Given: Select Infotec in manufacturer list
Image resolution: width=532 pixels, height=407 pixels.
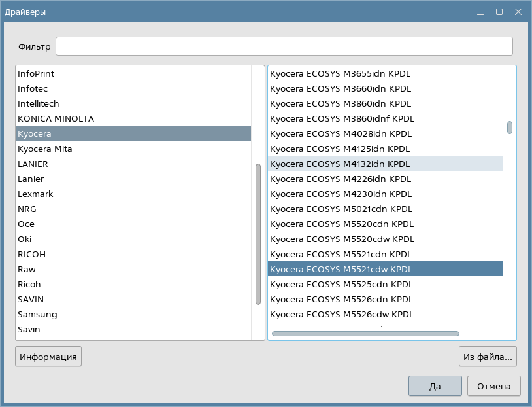Looking at the screenshot, I should (133, 88).
